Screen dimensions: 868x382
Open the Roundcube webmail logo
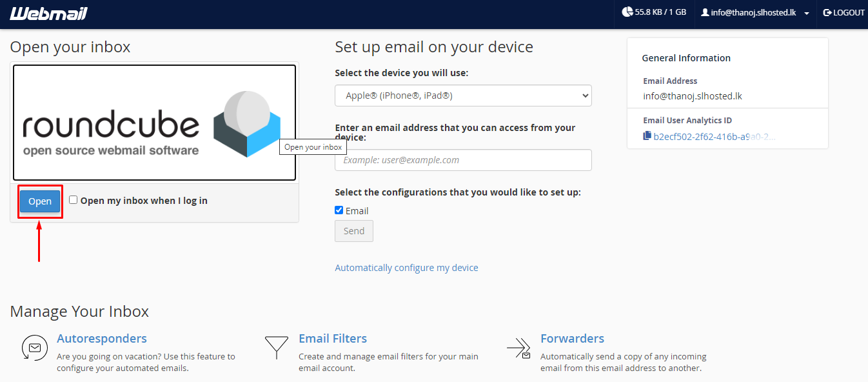click(x=154, y=122)
